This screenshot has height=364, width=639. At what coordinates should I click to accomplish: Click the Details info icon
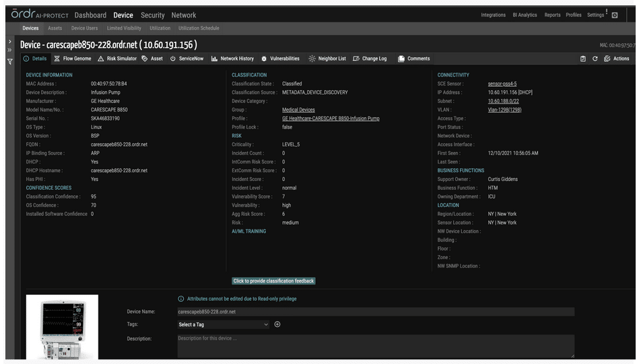26,59
